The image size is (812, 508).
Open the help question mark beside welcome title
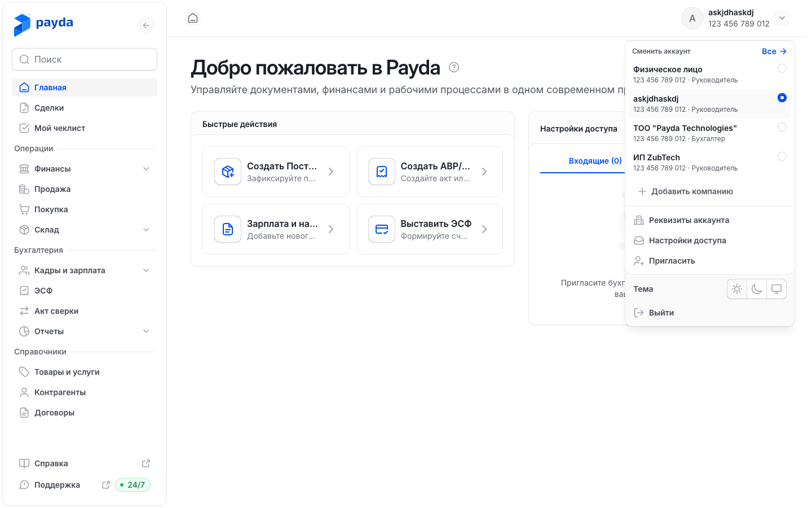[x=454, y=67]
